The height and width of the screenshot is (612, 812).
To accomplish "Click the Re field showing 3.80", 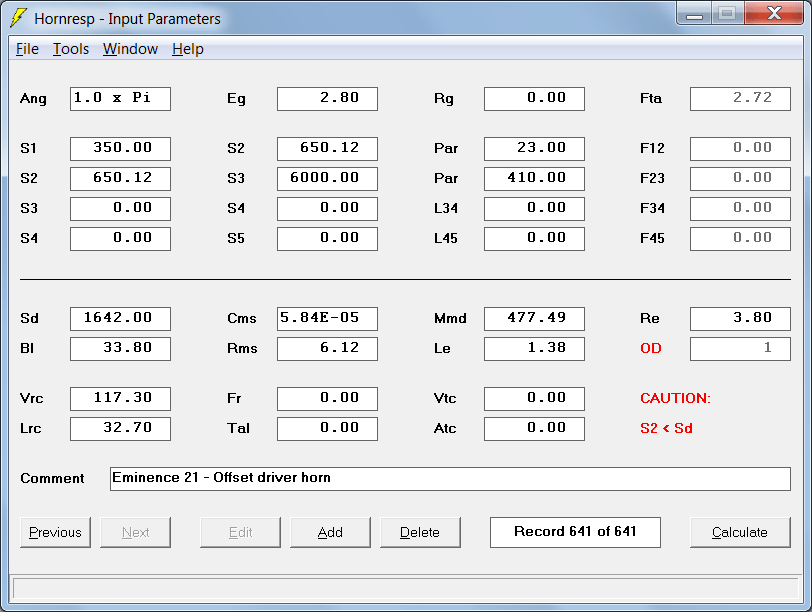I will [741, 318].
